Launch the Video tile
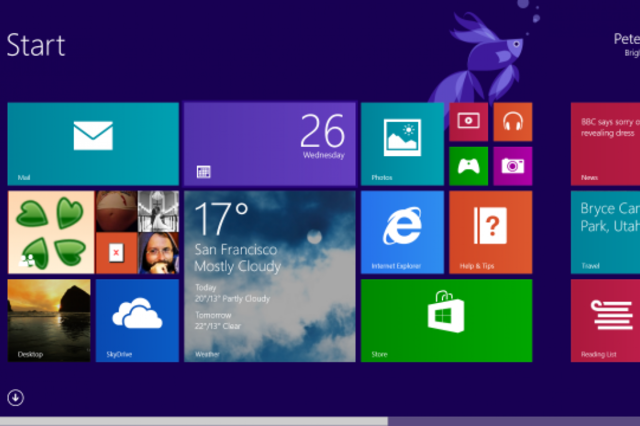This screenshot has width=640, height=426. [469, 122]
